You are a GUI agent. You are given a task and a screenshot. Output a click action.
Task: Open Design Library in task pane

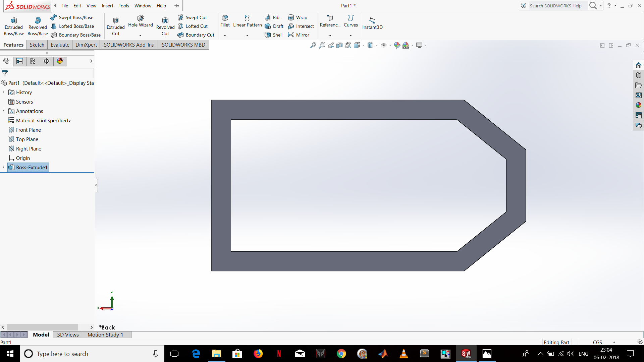pos(638,75)
